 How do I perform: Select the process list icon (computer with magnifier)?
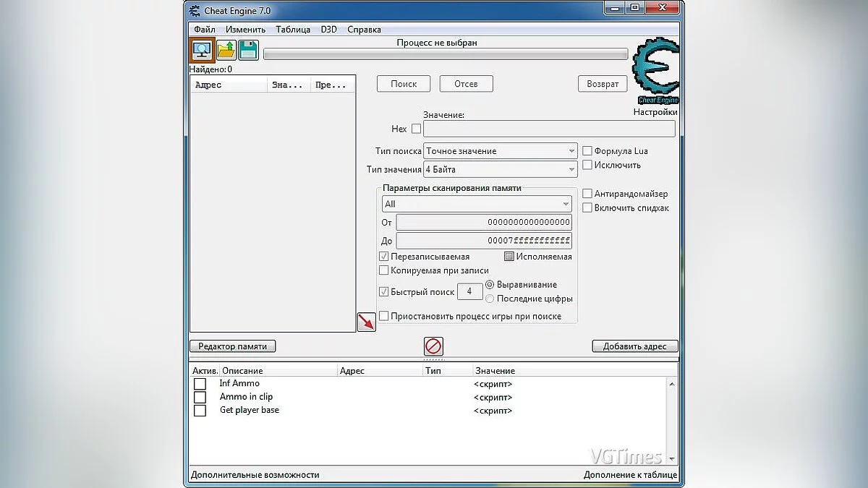click(202, 49)
